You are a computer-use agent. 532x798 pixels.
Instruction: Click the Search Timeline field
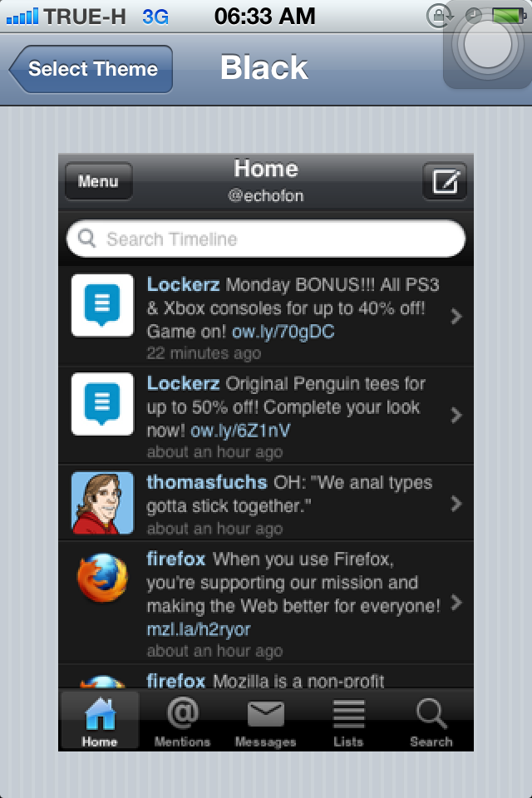pyautogui.click(x=266, y=239)
